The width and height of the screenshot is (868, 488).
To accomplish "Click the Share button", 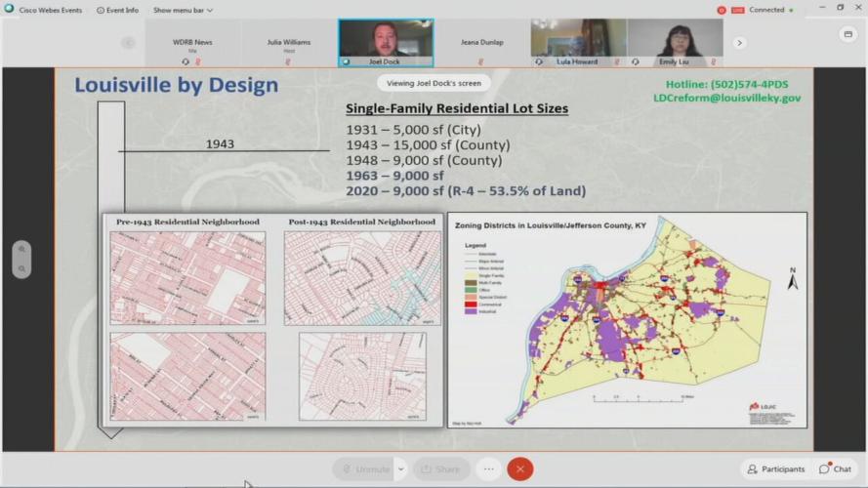I will 441,469.
